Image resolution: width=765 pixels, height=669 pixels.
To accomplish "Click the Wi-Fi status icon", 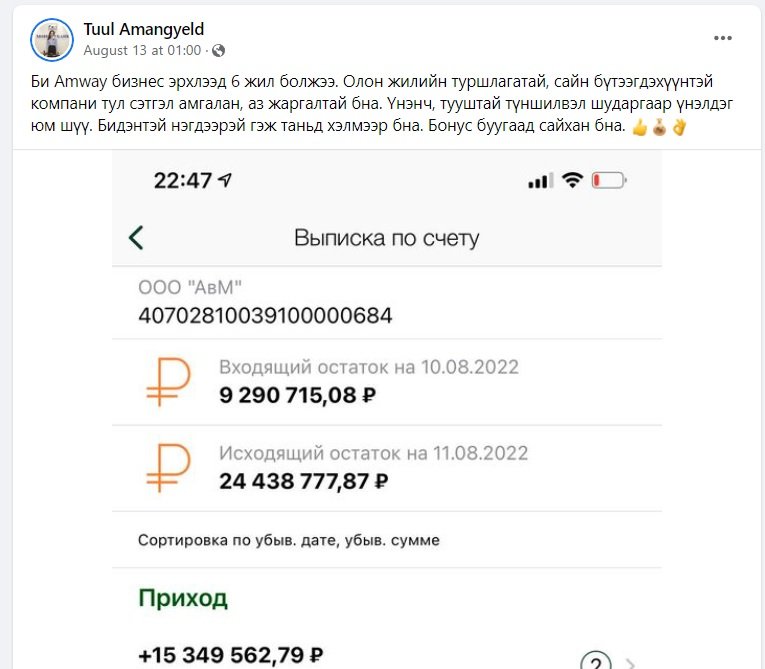I will (573, 180).
